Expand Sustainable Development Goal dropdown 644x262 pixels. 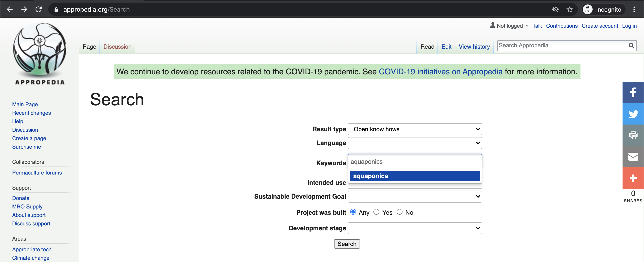point(415,197)
